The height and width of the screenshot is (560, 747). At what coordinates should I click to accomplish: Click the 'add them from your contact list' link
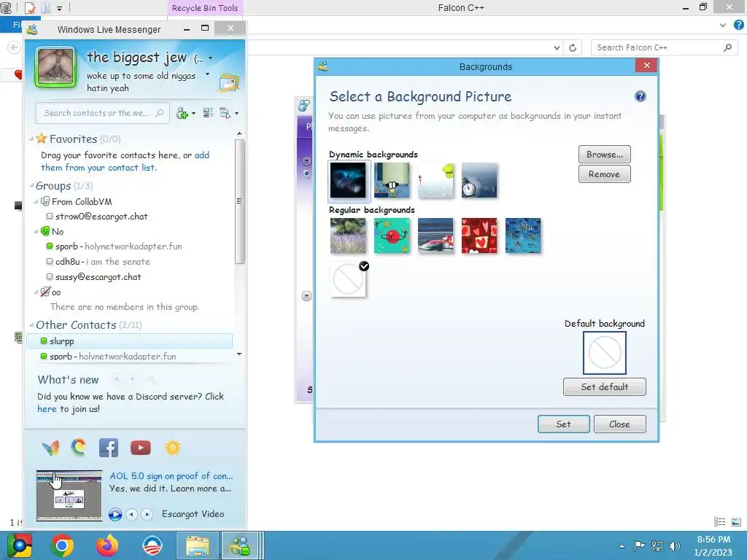click(x=125, y=161)
